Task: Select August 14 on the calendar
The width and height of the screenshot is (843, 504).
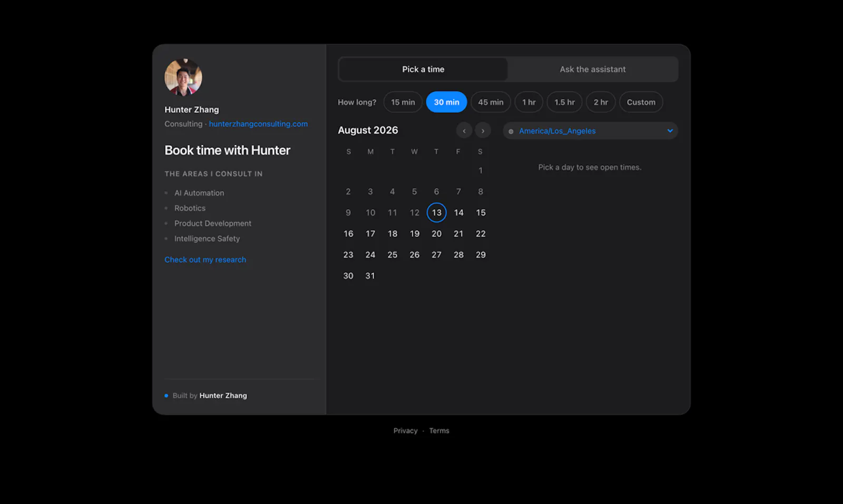Action: pyautogui.click(x=459, y=213)
